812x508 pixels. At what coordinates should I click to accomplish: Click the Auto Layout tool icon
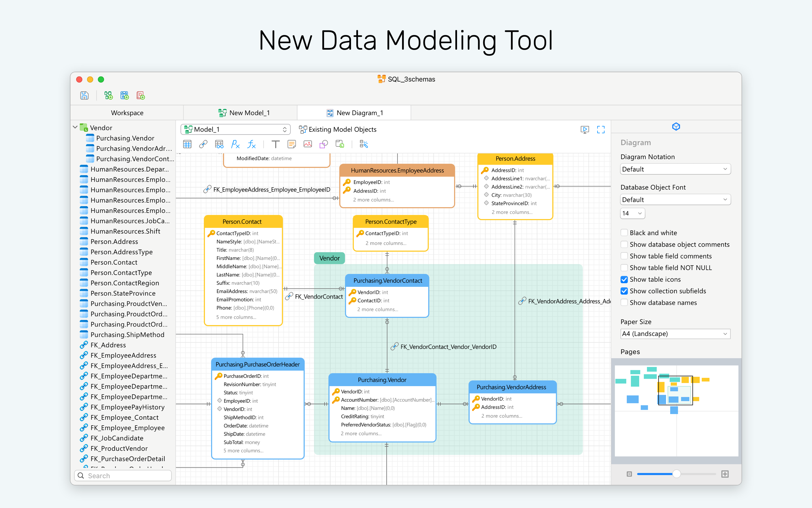[364, 144]
